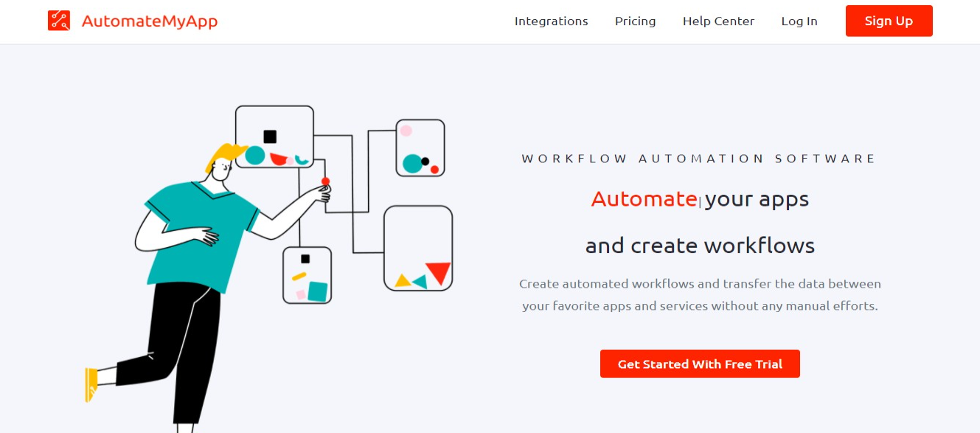This screenshot has width=980, height=433.
Task: Click the big red triangle in illustration
Action: [x=439, y=273]
